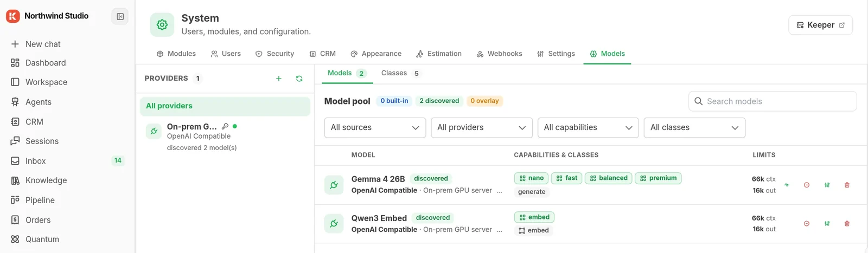Select the Gemma 4 26B model name
Screen dimensions: 868x253
(378, 179)
